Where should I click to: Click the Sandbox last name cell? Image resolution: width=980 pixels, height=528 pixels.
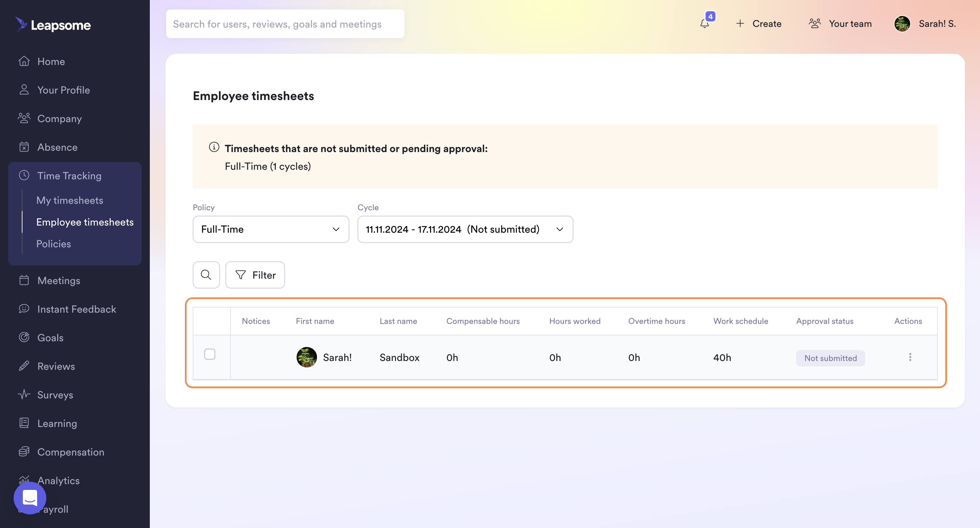tap(399, 357)
